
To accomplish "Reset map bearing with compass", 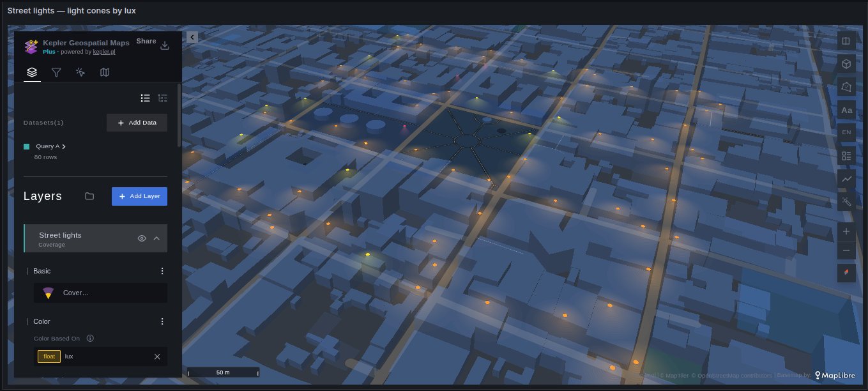I will coord(846,272).
